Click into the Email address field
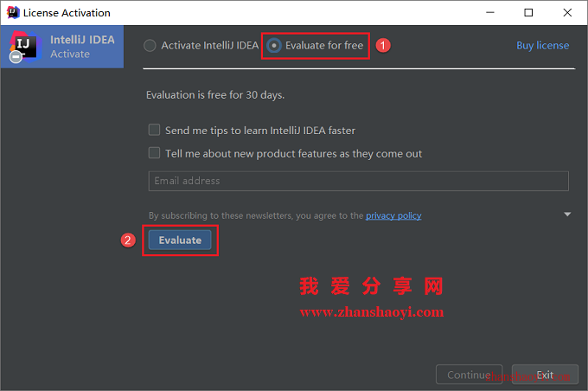 [x=359, y=182]
